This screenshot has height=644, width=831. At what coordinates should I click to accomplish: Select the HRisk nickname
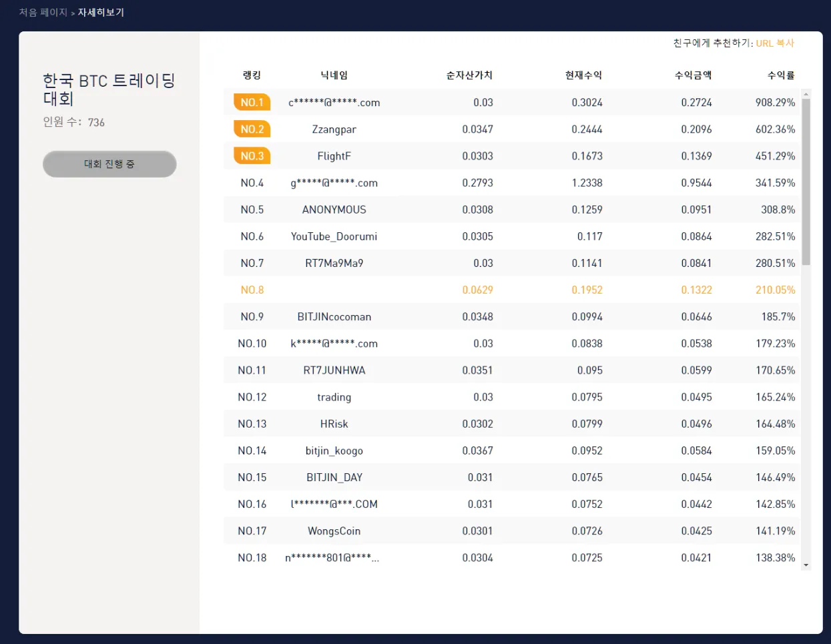(334, 424)
